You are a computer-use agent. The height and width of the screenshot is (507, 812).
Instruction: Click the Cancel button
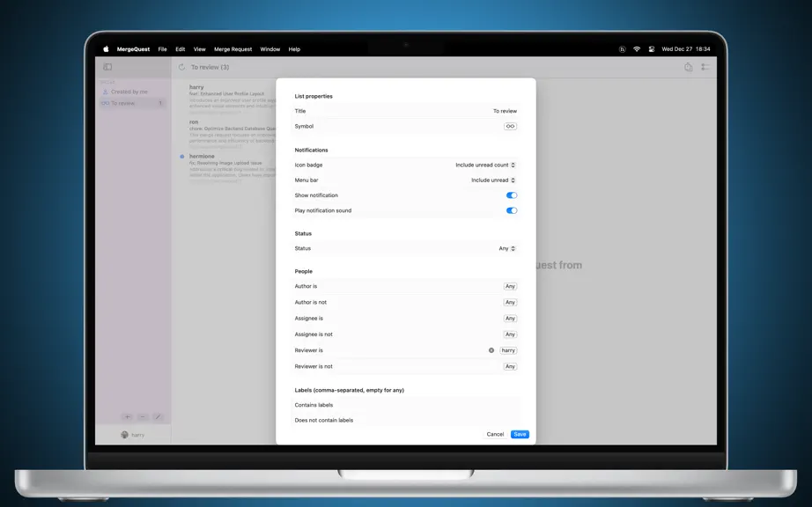click(495, 434)
